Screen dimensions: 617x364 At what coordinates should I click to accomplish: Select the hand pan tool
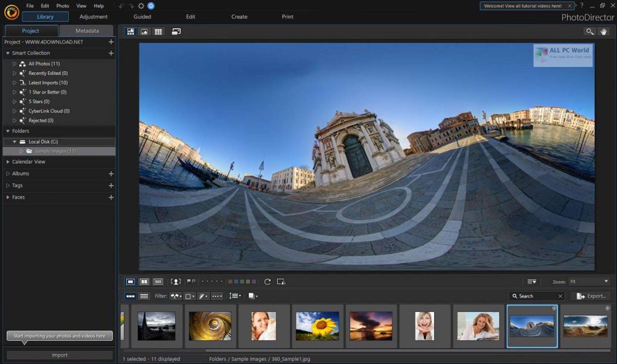tap(603, 32)
